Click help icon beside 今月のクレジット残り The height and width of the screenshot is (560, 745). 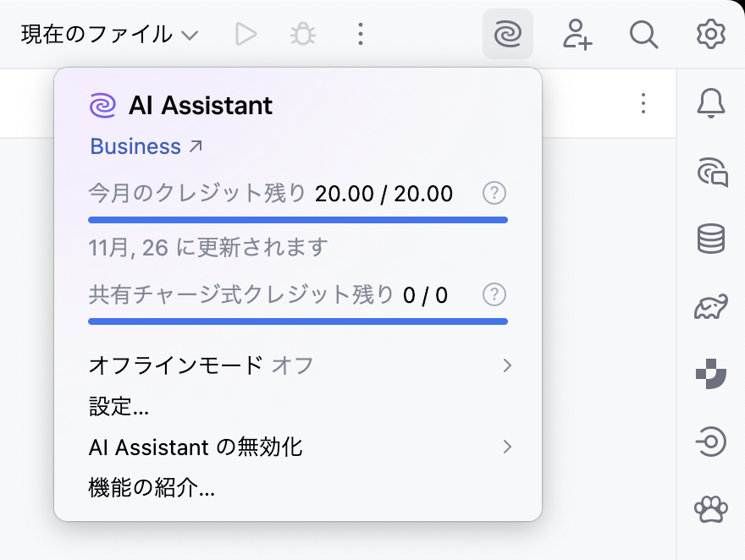click(494, 194)
